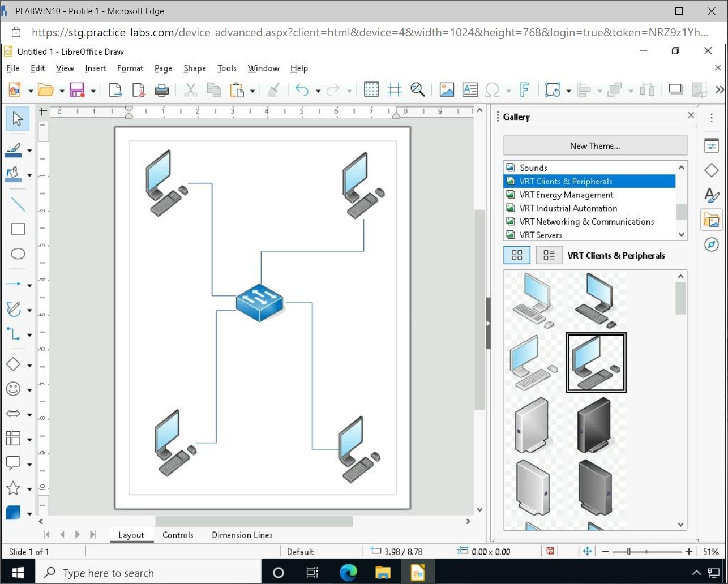
Task: Expand the Save button dropdown arrow
Action: [93, 91]
